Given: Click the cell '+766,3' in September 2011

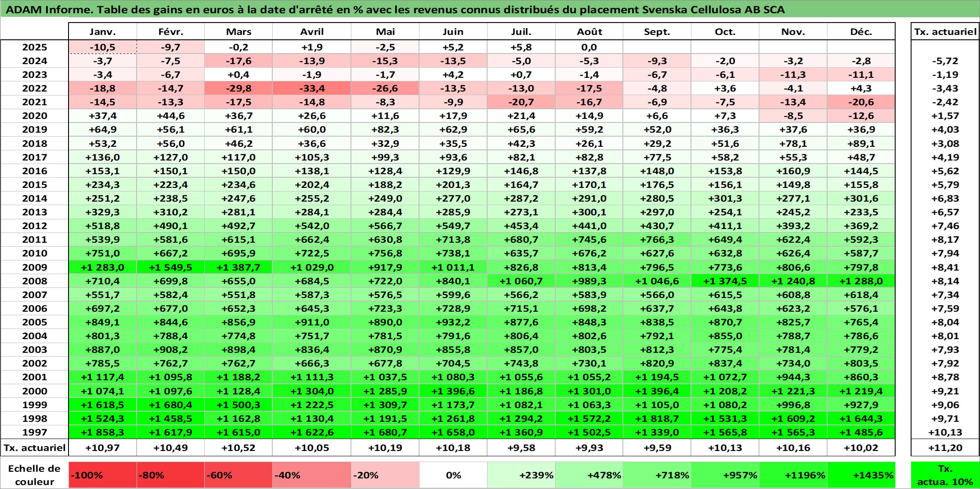Looking at the screenshot, I should click(657, 239).
